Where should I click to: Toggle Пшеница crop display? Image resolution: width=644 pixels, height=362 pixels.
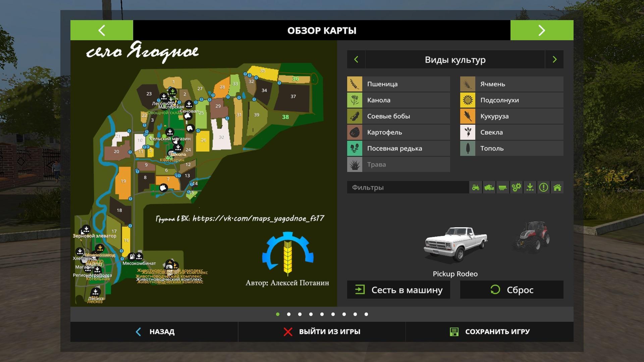[x=398, y=84]
